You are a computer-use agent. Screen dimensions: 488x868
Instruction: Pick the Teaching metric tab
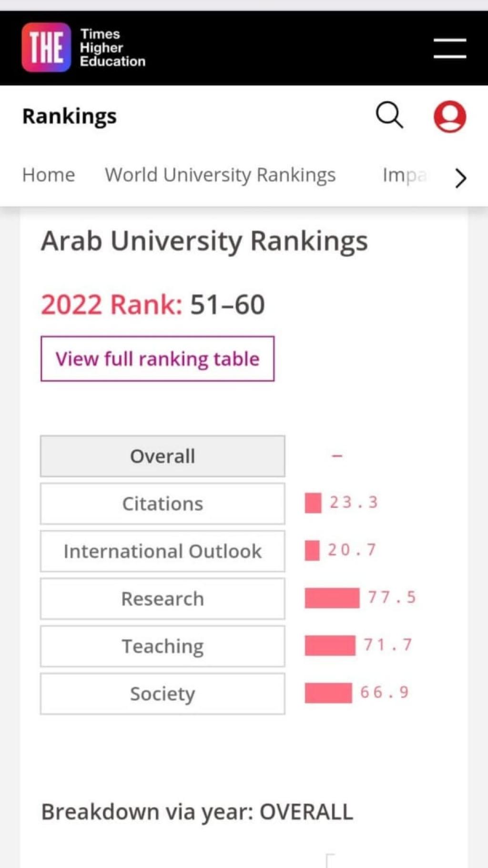click(163, 646)
